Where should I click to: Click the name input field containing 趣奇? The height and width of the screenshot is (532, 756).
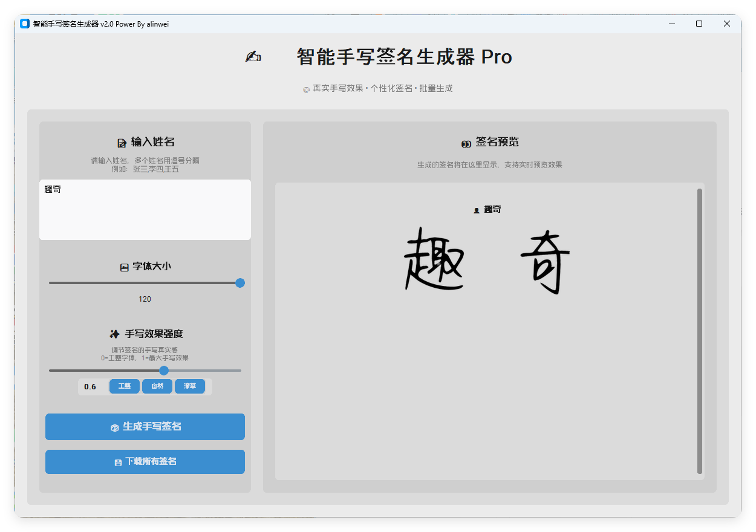tap(145, 209)
